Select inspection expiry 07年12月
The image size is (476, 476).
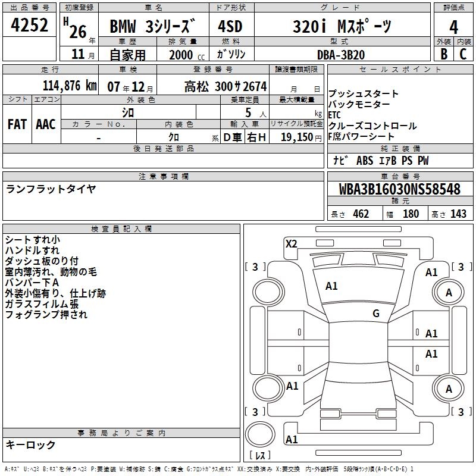tap(130, 87)
